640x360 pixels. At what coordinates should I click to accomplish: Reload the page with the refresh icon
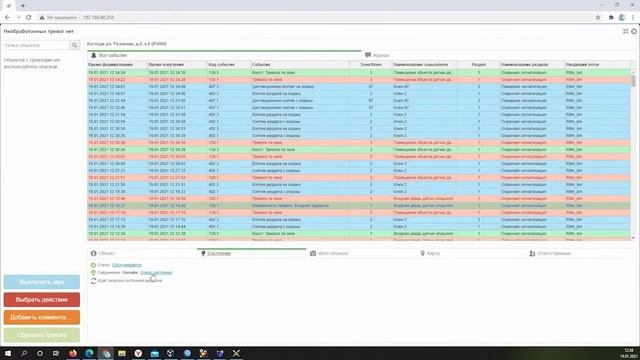coord(29,18)
